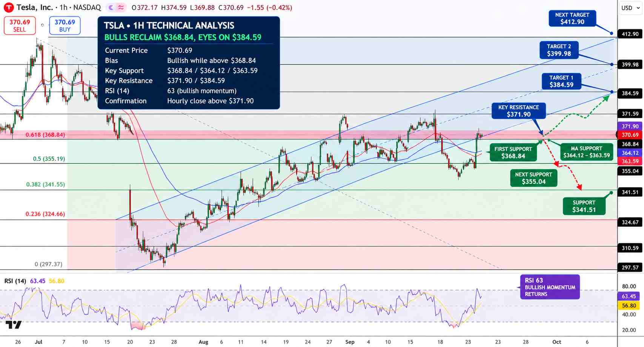Select the 0.382 (341.55) Fibonacci label
Image resolution: width=644 pixels, height=347 pixels.
click(x=46, y=185)
